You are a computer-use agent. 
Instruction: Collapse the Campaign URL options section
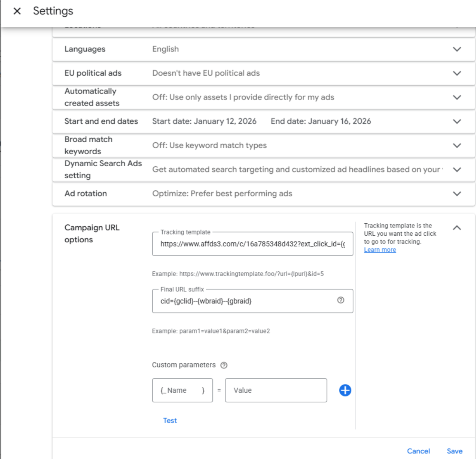tap(457, 228)
